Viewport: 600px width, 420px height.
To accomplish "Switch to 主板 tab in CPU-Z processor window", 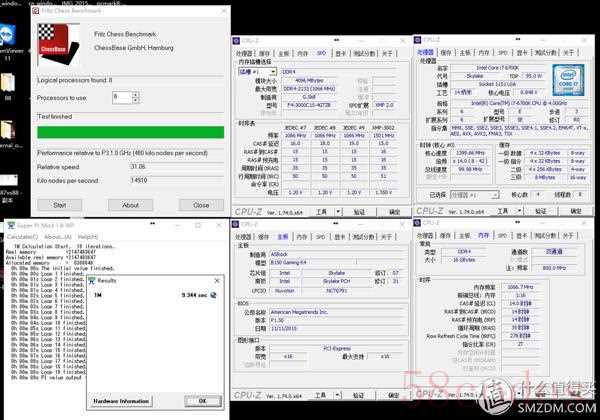I will click(465, 52).
